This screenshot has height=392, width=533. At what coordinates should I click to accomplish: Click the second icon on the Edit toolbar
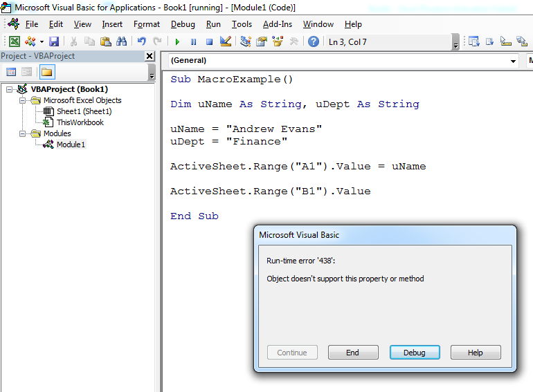point(490,41)
